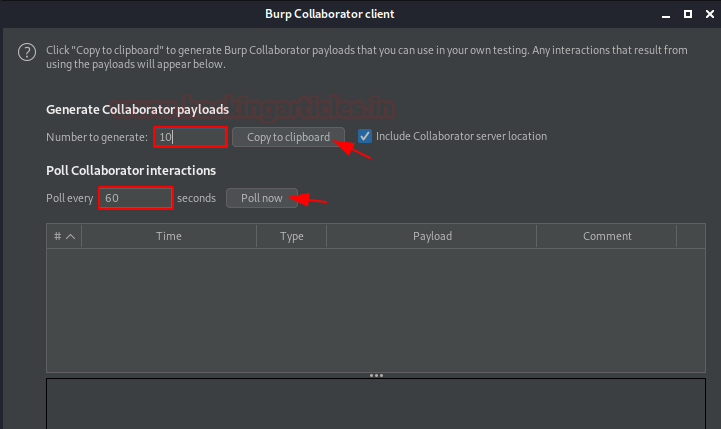Click the Copy to clipboard button
This screenshot has width=721, height=429.
[x=288, y=137]
